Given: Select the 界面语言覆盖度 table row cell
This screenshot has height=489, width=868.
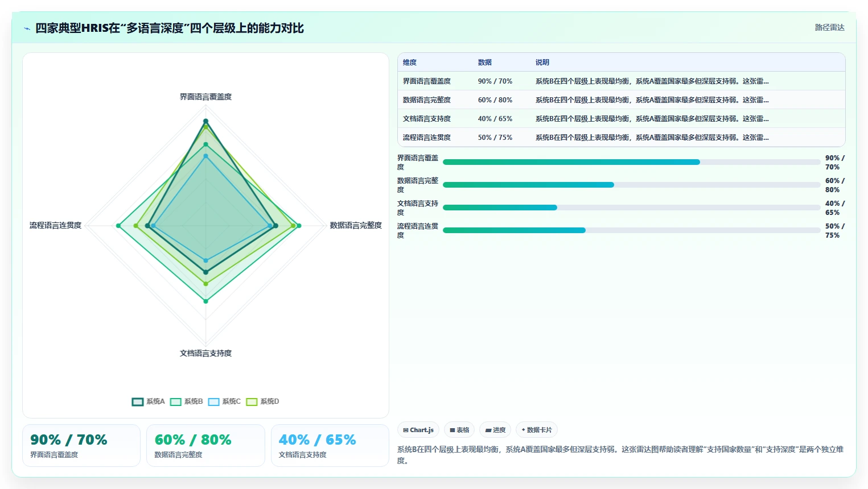Looking at the screenshot, I should click(x=427, y=81).
